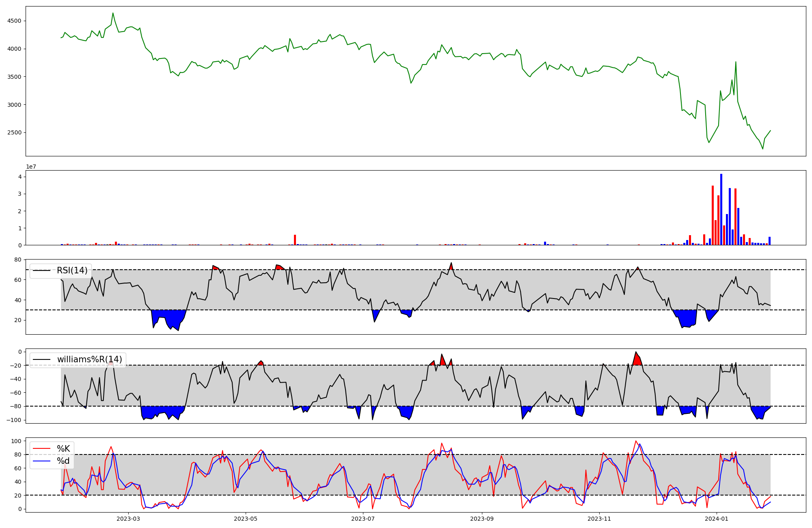This screenshot has width=812, height=528.
Task: Click the red line swatch beside %K
Action: click(42, 449)
